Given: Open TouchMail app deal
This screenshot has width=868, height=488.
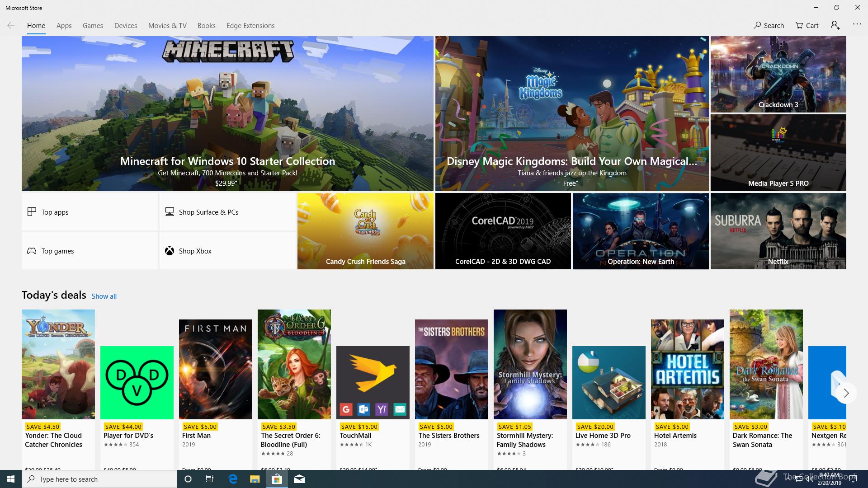Looking at the screenshot, I should point(373,383).
